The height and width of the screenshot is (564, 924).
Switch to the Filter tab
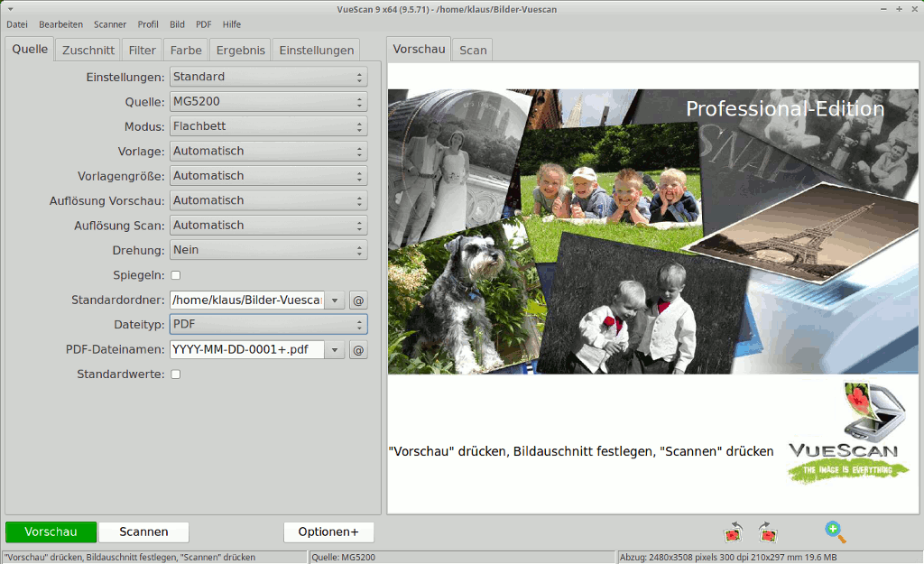(142, 51)
